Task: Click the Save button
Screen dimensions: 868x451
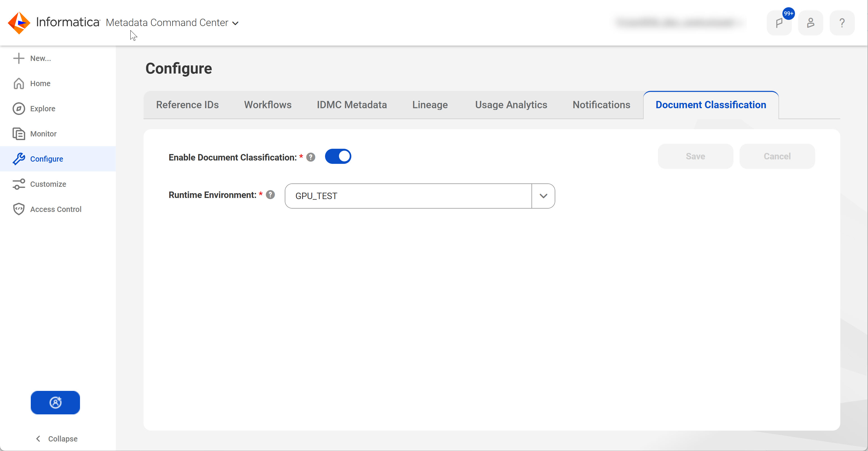Action: click(x=695, y=156)
